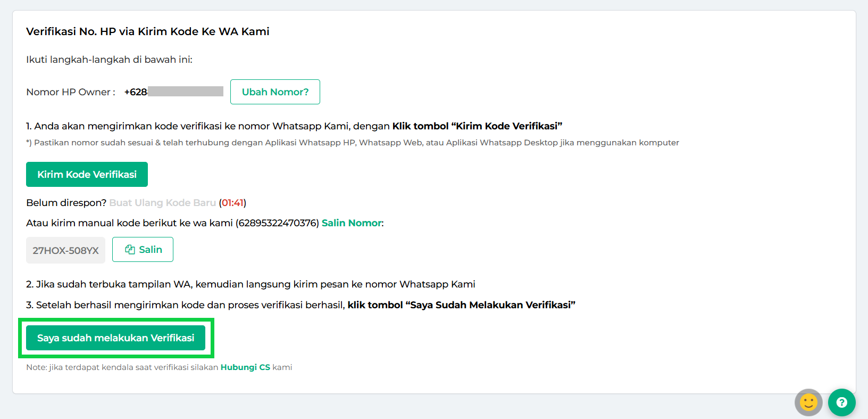Open the question mark help bubble
Image resolution: width=868 pixels, height=419 pixels.
tap(841, 402)
